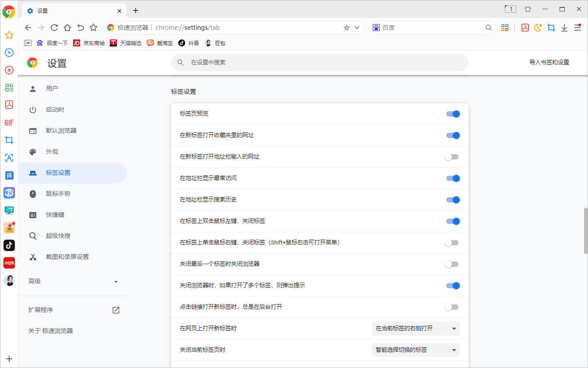Disable the 标签页预览 toggle
Viewport: 588px width, 368px height.
pos(452,114)
